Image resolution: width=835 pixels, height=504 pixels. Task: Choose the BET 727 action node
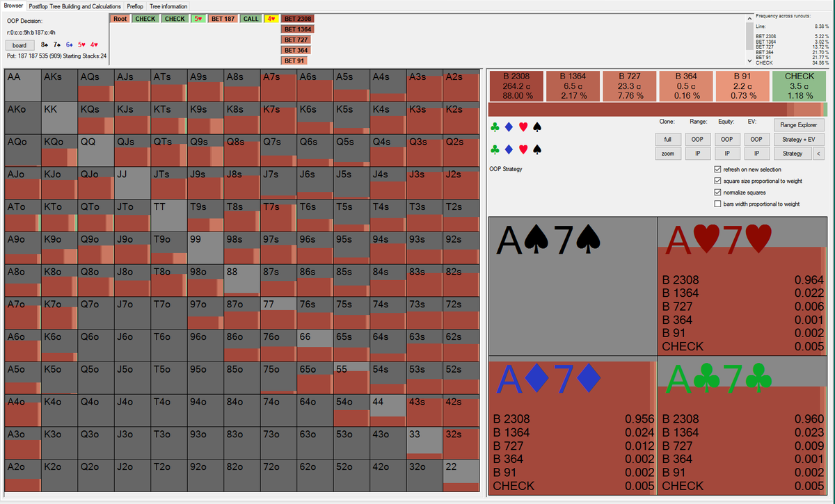pyautogui.click(x=296, y=40)
